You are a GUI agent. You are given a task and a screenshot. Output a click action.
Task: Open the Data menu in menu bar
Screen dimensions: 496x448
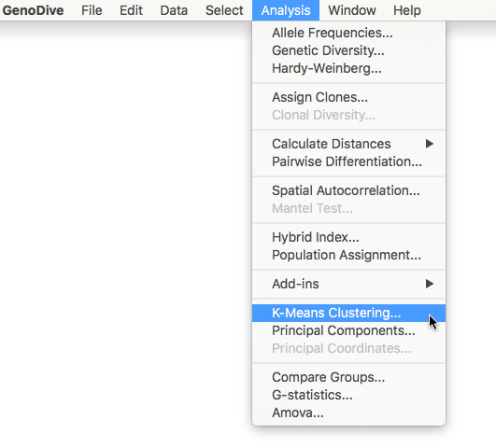(x=174, y=10)
